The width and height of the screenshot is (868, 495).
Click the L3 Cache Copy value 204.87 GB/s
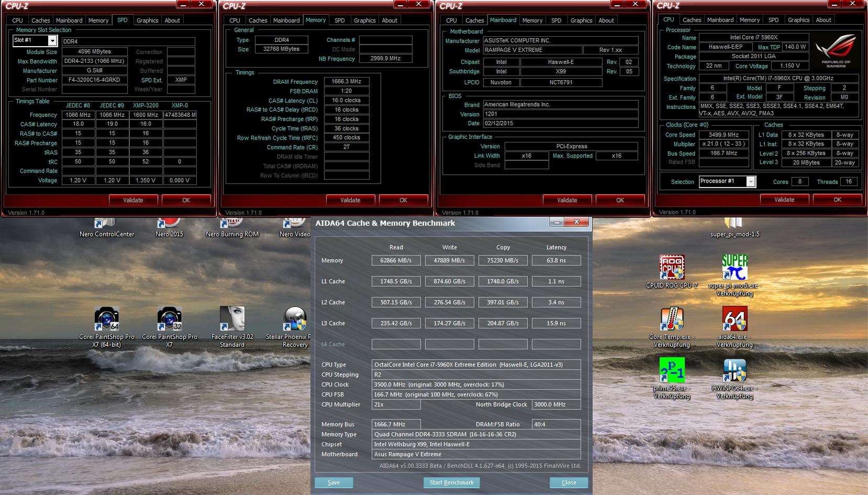point(503,323)
